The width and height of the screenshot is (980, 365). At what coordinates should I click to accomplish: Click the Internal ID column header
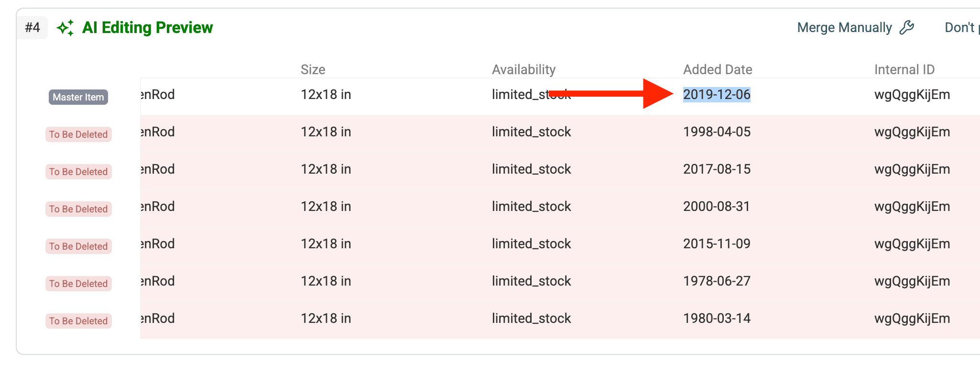(904, 69)
